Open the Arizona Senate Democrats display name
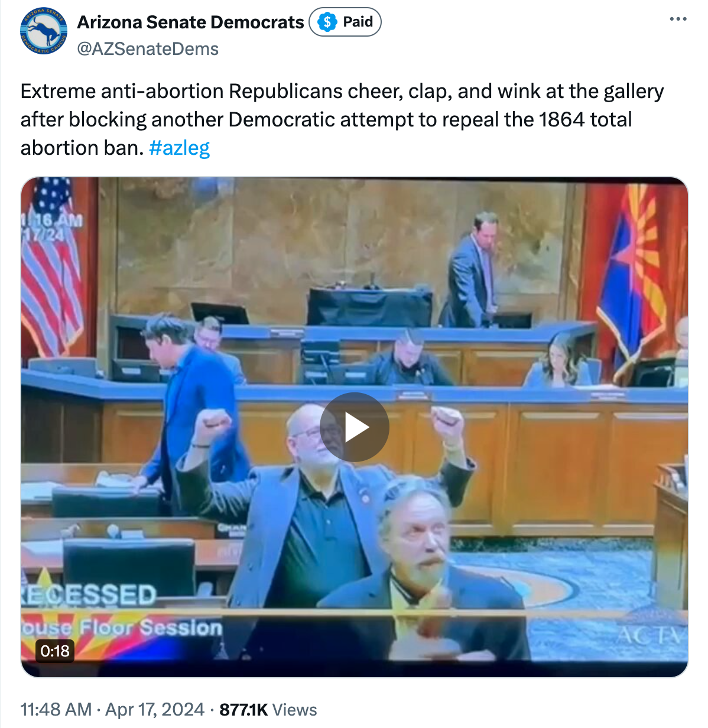The image size is (708, 728). pyautogui.click(x=190, y=22)
